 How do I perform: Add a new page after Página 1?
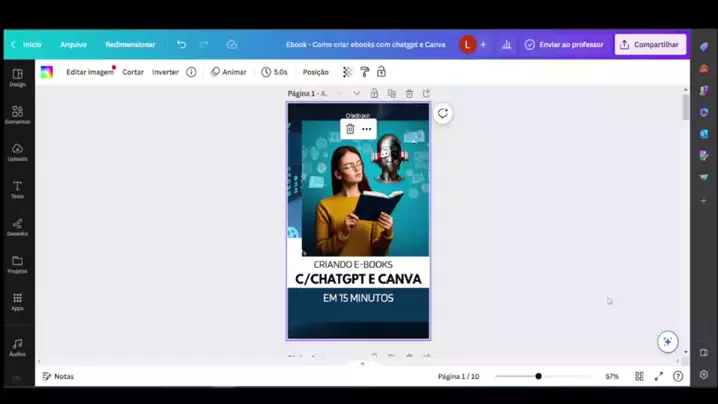point(426,93)
